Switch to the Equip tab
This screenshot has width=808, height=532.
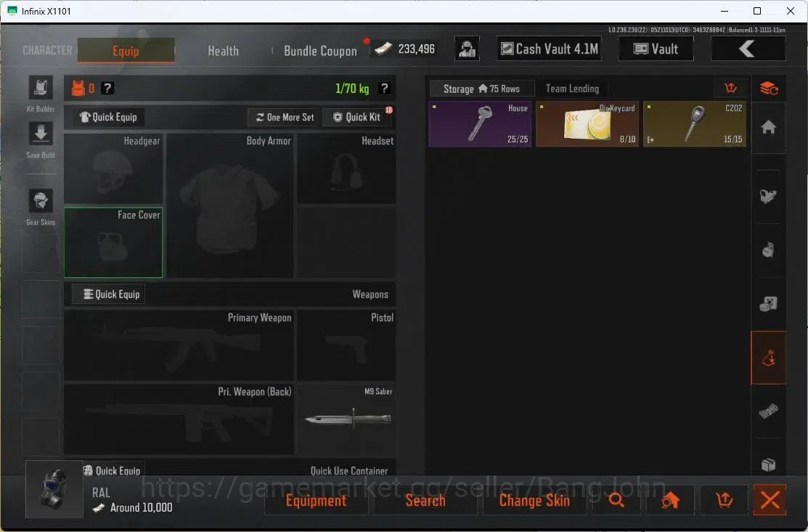pos(126,51)
